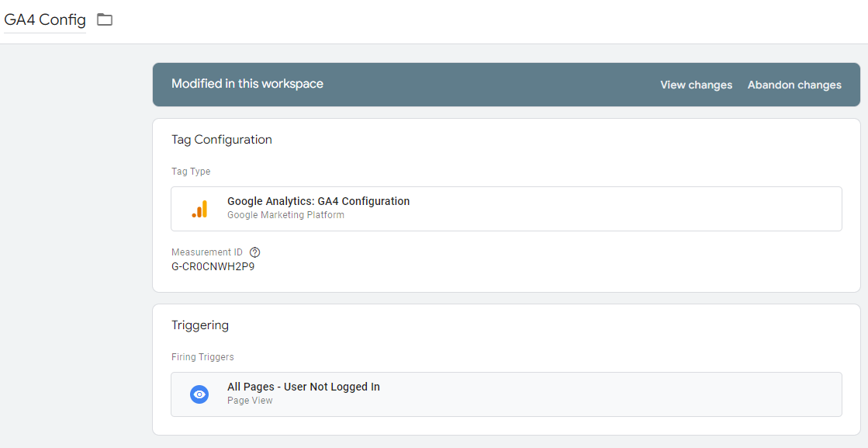Click empty space in the tag type card
Image resolution: width=868 pixels, height=448 pixels.
point(621,209)
